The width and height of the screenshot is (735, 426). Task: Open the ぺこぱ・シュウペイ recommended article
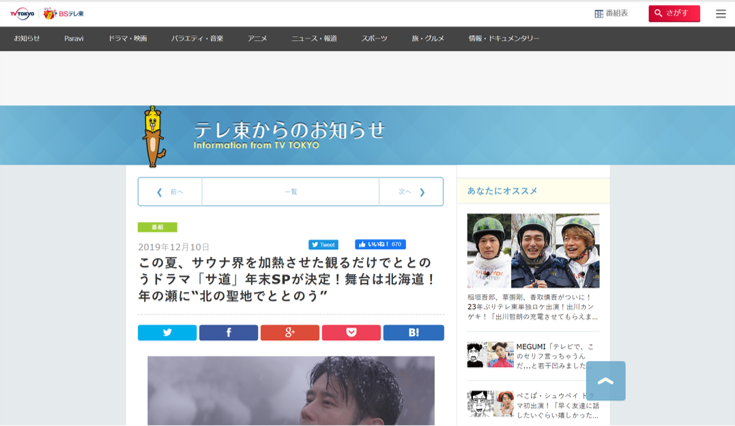click(557, 405)
